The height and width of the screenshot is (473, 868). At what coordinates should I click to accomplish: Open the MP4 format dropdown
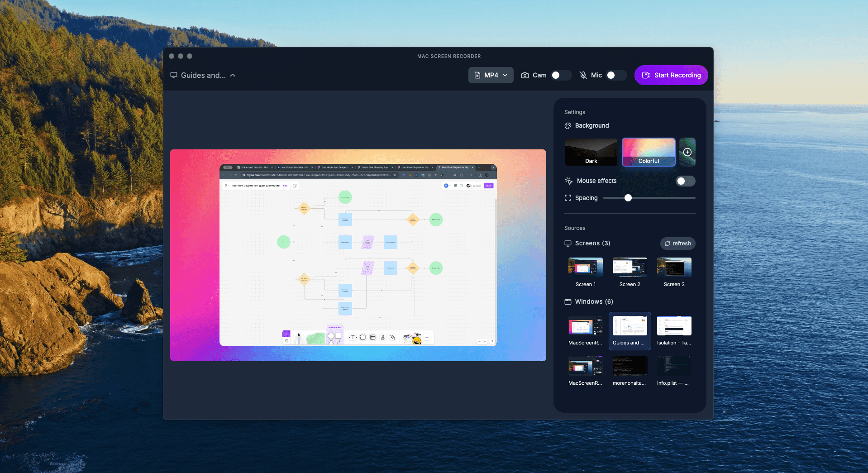(x=491, y=75)
